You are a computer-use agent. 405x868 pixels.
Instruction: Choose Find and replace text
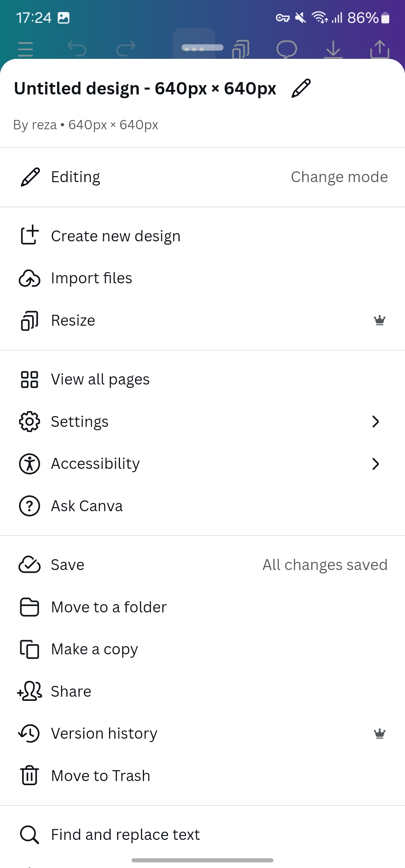[x=202, y=835]
